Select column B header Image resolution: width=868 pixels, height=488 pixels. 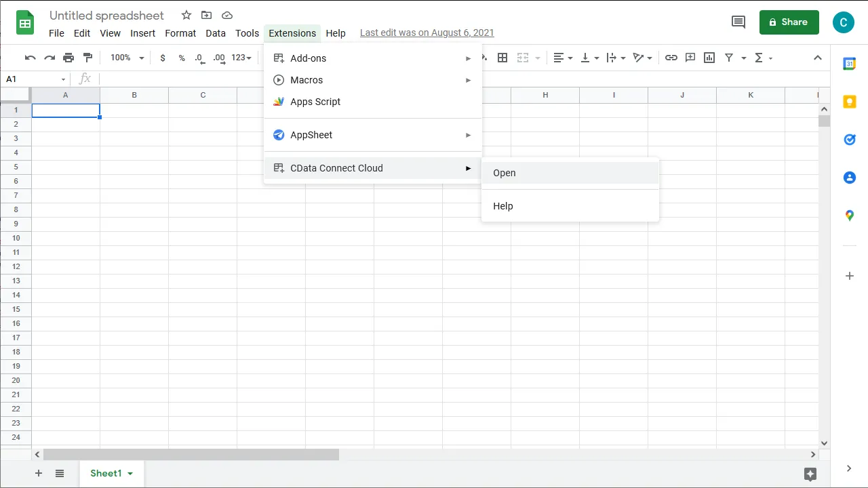(x=134, y=95)
